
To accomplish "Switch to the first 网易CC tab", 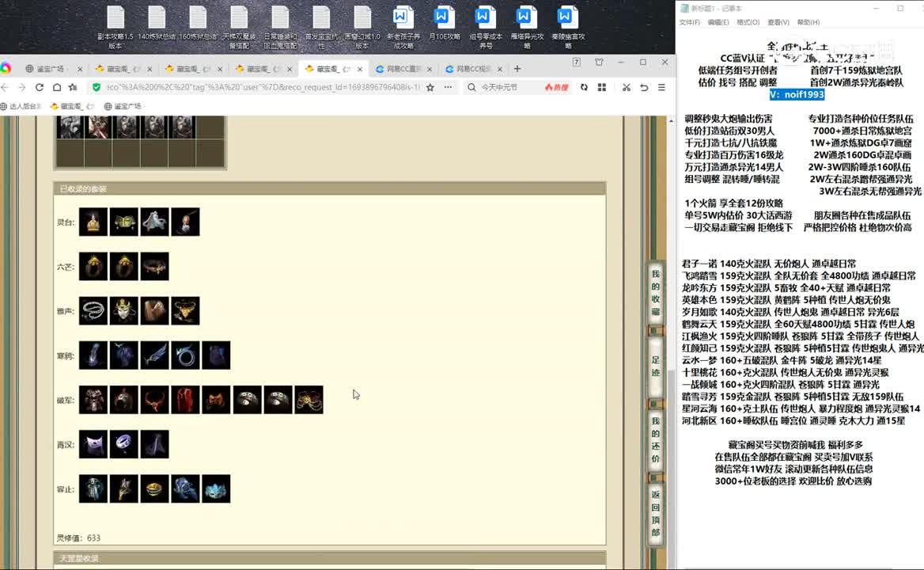I will [403, 69].
